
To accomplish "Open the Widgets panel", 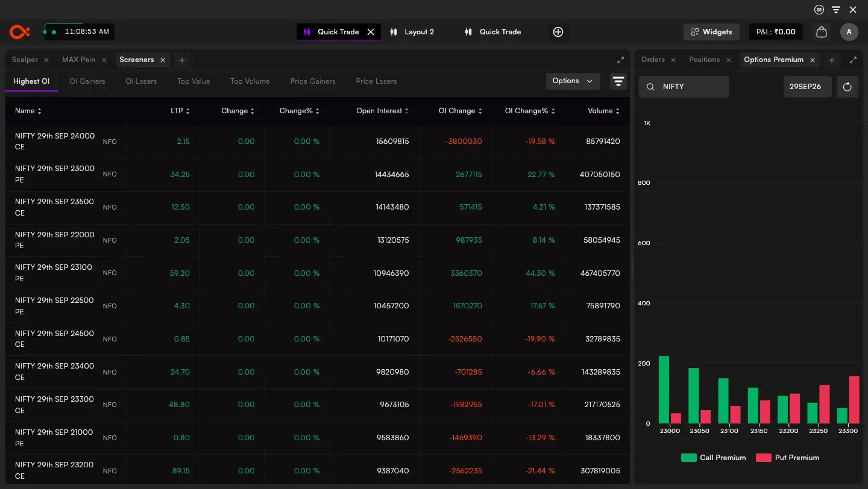I will (711, 32).
